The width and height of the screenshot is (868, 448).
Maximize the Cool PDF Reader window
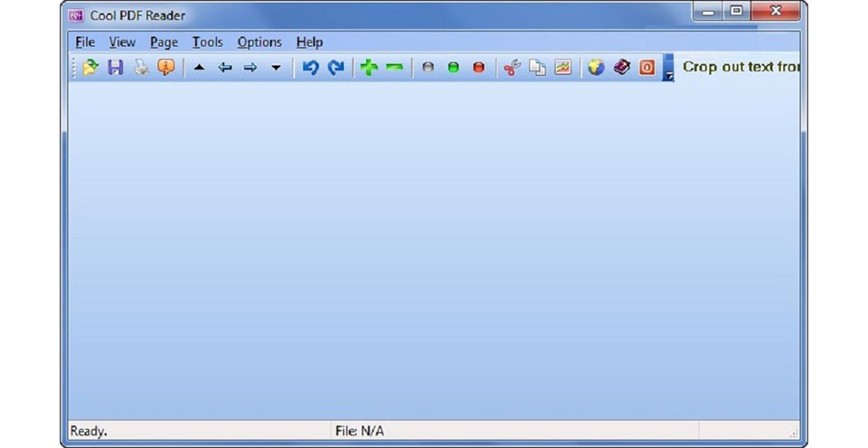736,11
